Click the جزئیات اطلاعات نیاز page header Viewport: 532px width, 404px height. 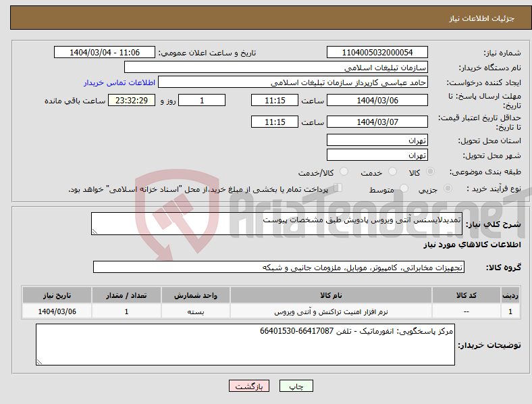point(481,18)
